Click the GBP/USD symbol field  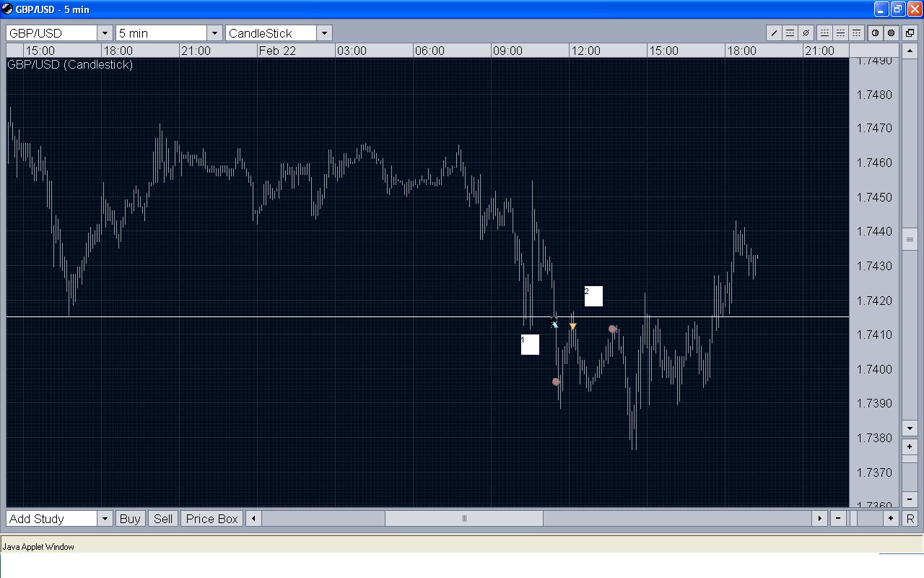(x=51, y=33)
